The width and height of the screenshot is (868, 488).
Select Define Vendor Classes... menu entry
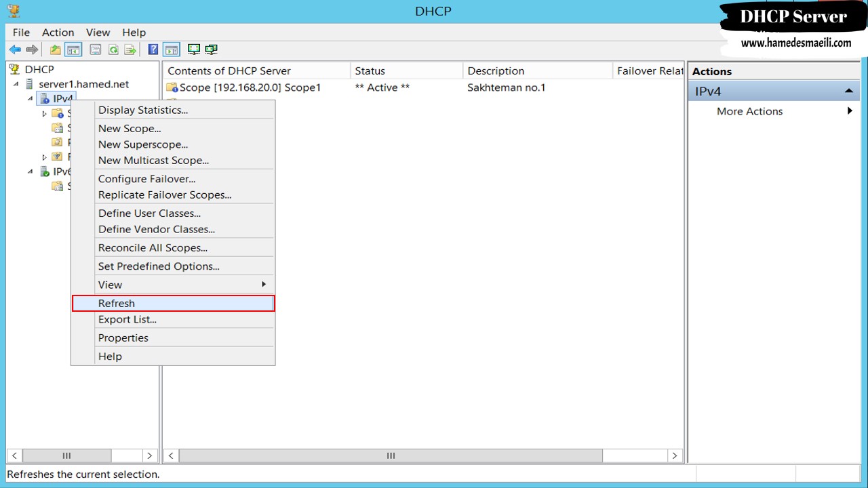(173, 230)
